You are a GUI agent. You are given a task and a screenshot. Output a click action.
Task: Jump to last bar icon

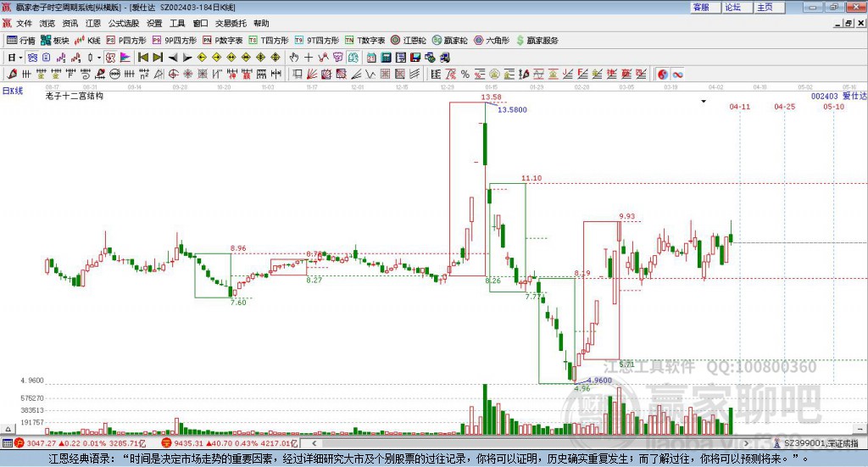(158, 58)
